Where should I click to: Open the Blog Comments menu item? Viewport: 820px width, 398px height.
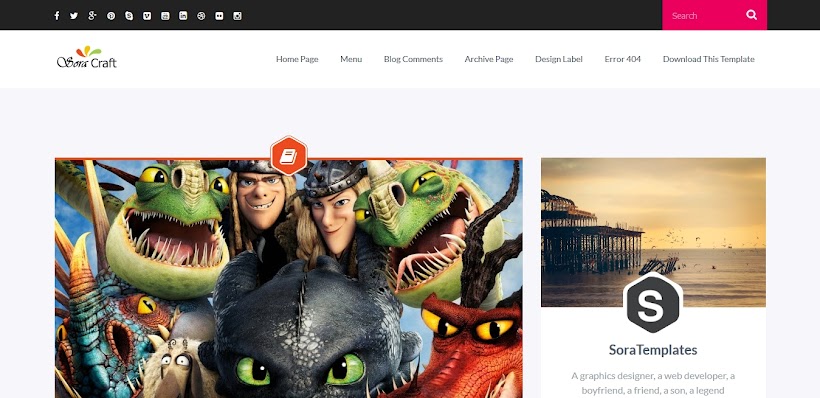tap(413, 59)
